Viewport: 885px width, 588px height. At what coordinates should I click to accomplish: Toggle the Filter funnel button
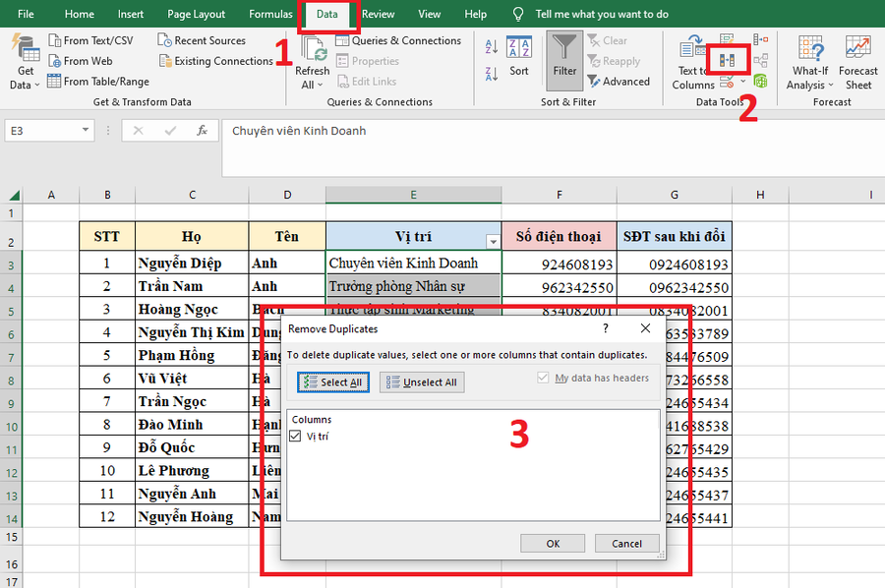click(564, 60)
